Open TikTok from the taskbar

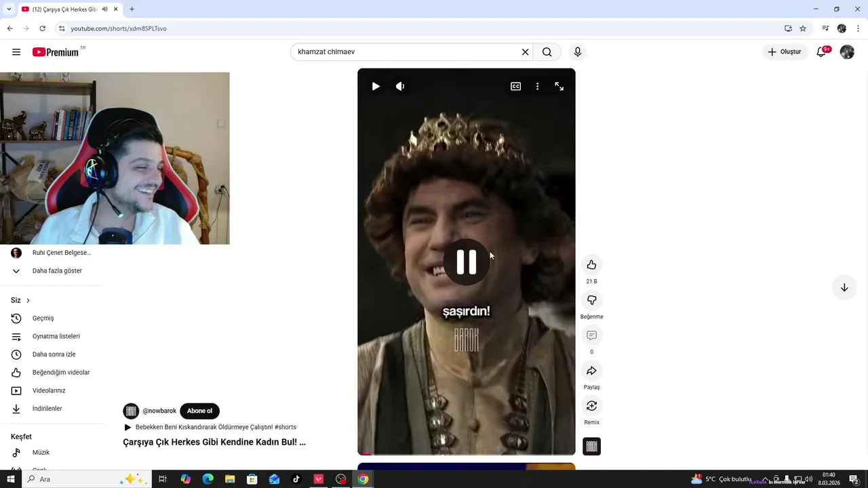point(296,479)
